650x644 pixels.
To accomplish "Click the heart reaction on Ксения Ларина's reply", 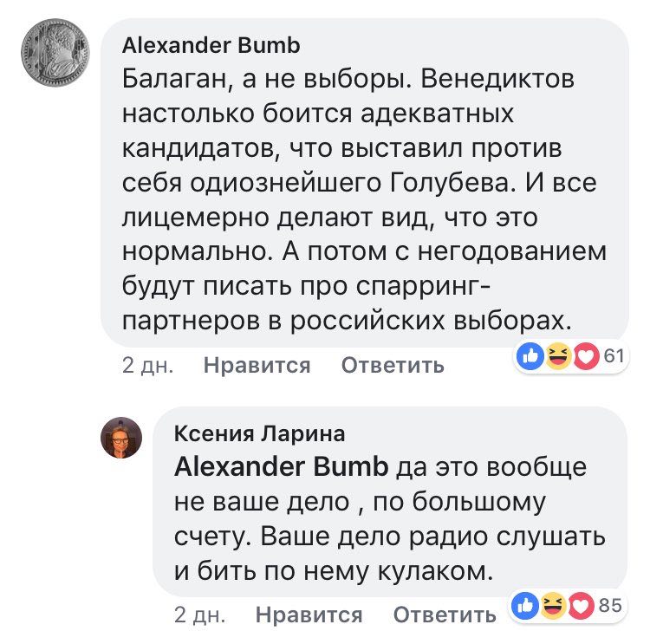I will coord(579,605).
